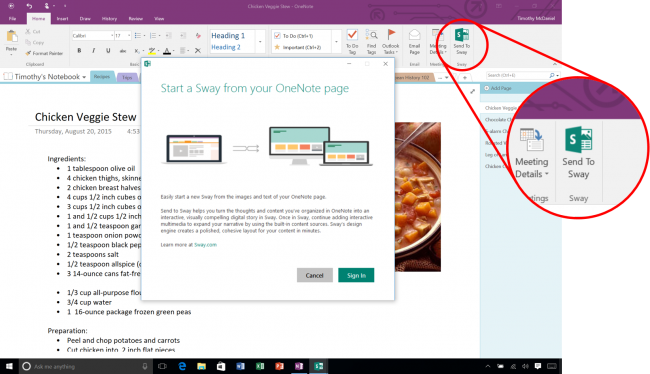Open the Recipes section tab
This screenshot has width=650, height=374.
coord(102,77)
